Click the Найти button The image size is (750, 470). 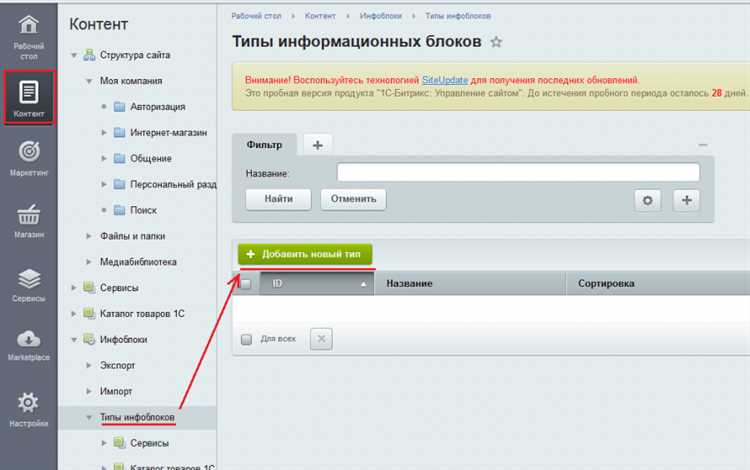coord(278,199)
